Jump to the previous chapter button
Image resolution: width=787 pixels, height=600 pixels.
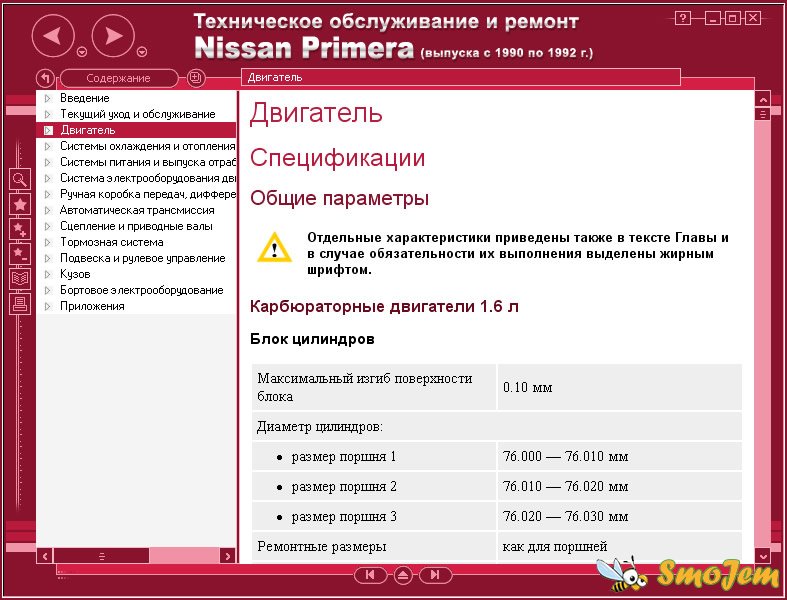(x=370, y=575)
